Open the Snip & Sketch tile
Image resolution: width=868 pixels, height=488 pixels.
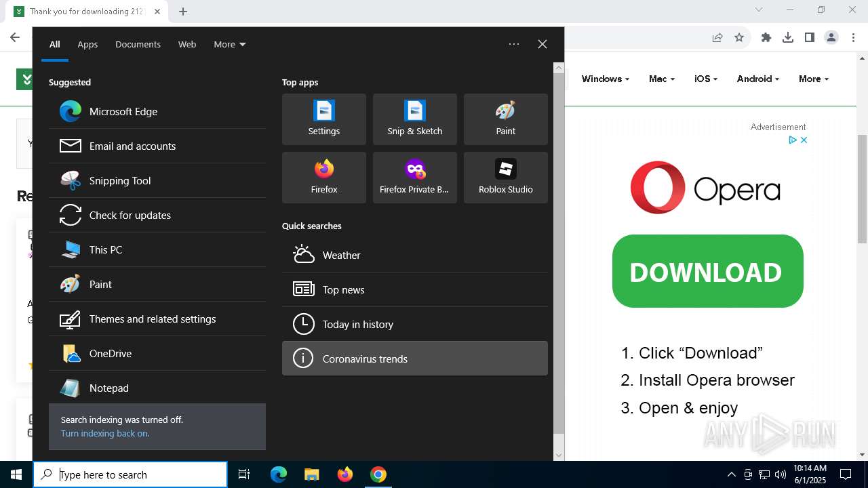415,119
